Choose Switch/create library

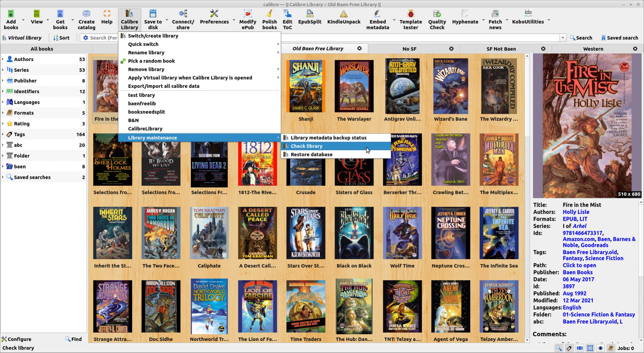pos(199,36)
